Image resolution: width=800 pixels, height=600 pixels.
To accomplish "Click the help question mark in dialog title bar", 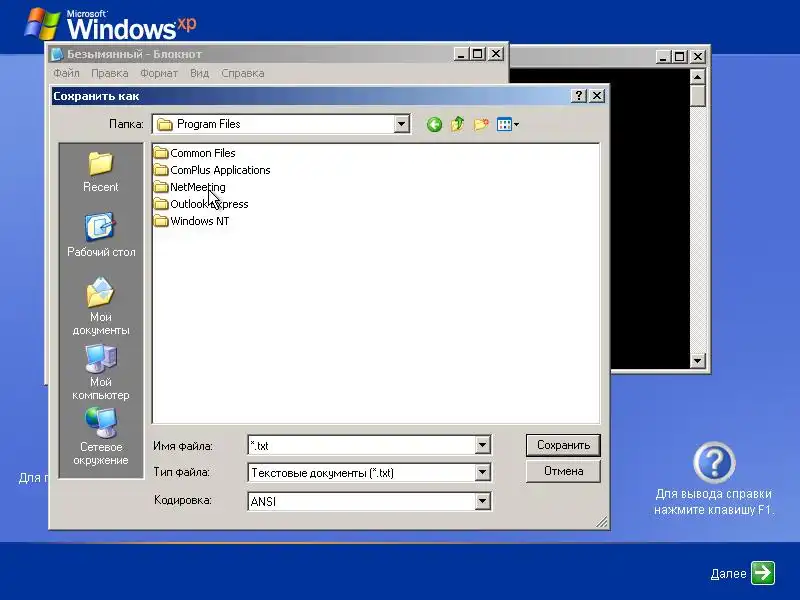I will (x=579, y=95).
